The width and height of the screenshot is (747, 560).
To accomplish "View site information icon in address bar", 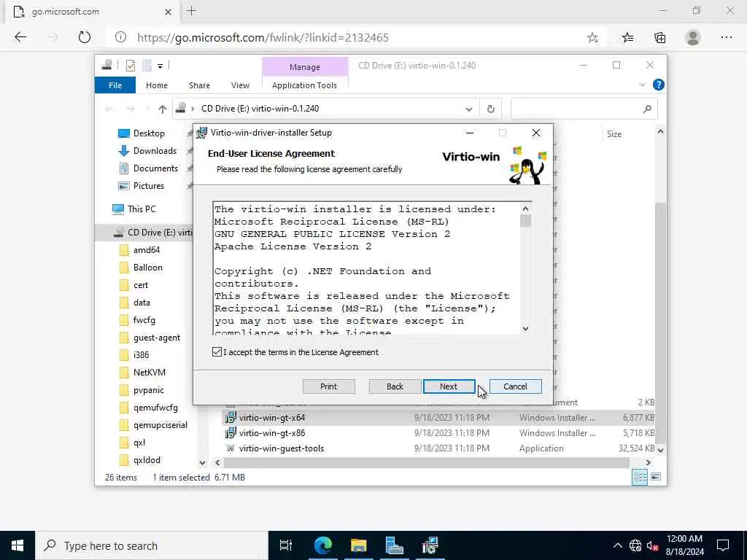I will [120, 37].
